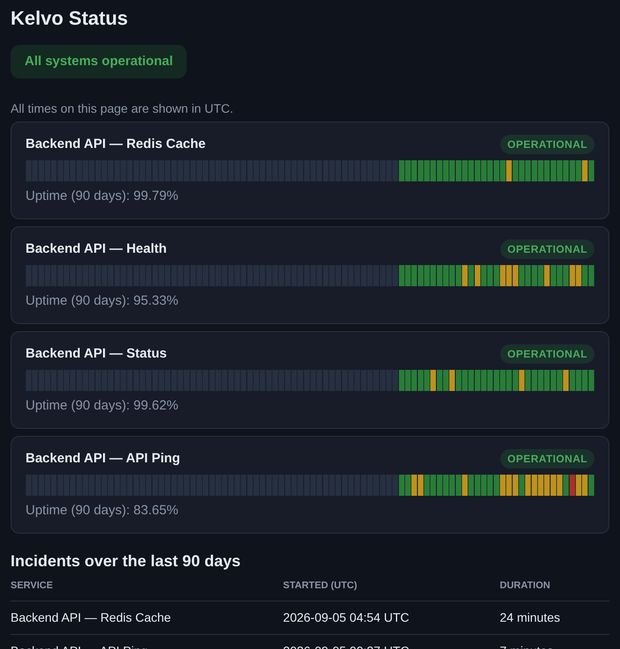Click the All systems operational banner
This screenshot has width=620, height=649.
click(x=99, y=61)
